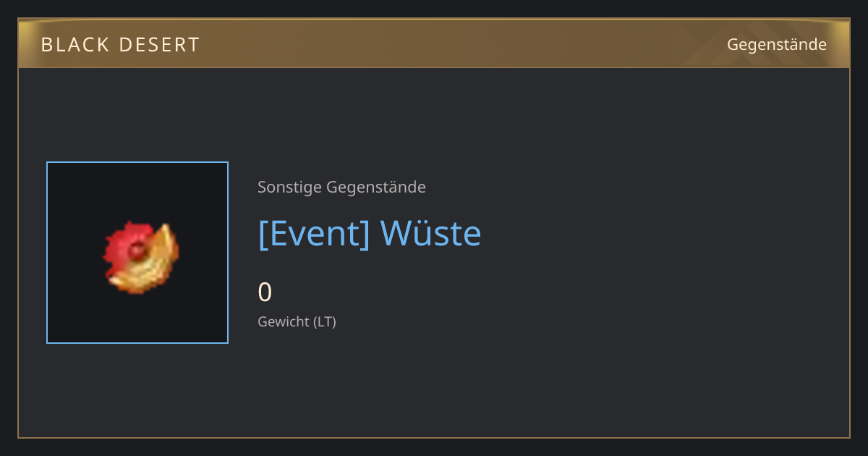Click the Sonstige Gegenstände category text
The height and width of the screenshot is (456, 868).
pyautogui.click(x=341, y=187)
